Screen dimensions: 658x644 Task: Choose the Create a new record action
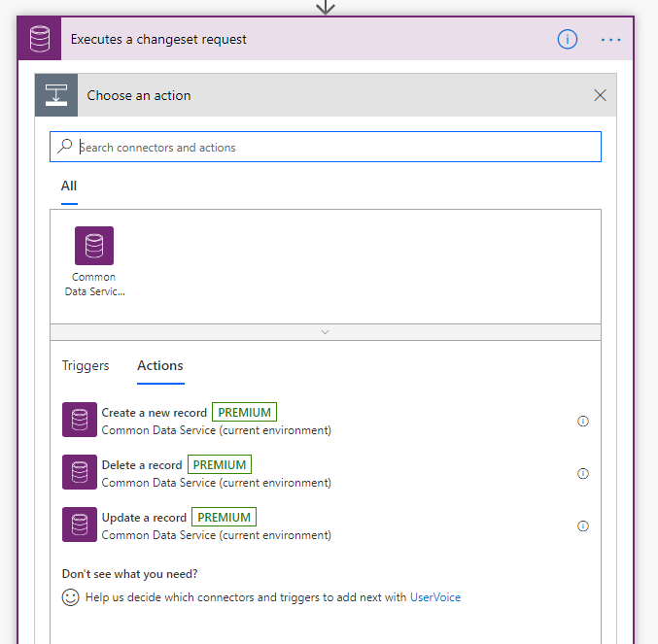155,413
